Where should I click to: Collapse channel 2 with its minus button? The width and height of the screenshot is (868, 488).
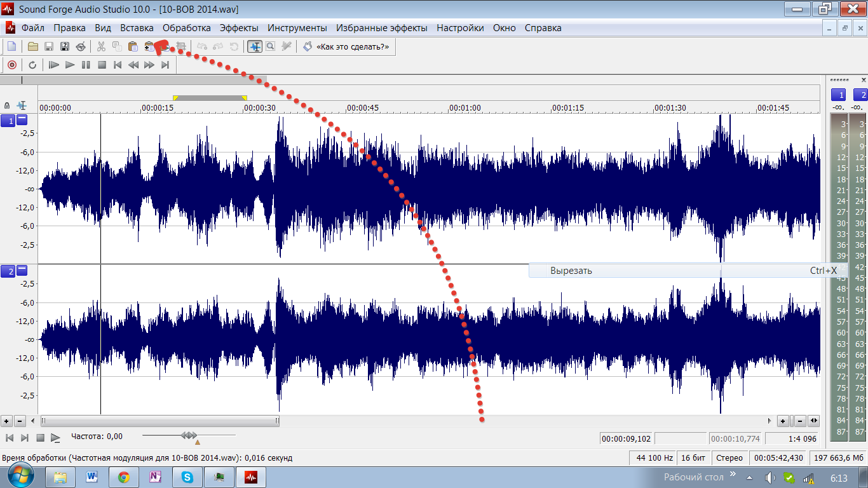click(x=22, y=270)
